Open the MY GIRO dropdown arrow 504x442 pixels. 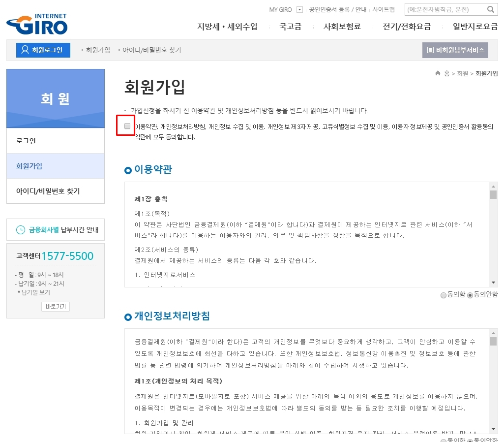(x=299, y=9)
